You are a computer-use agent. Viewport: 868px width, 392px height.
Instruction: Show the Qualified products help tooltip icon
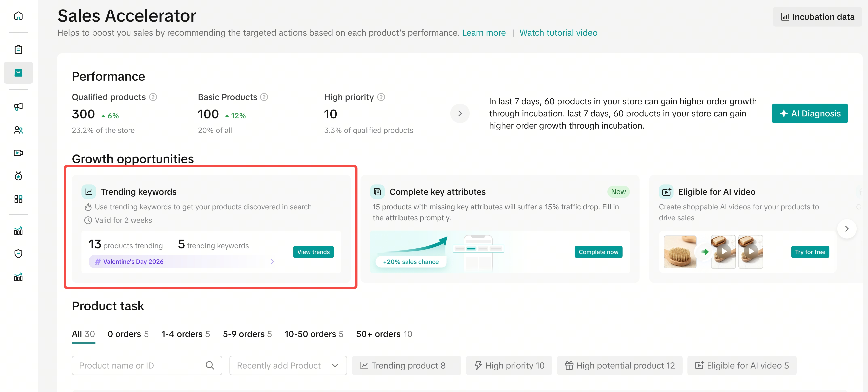click(153, 97)
